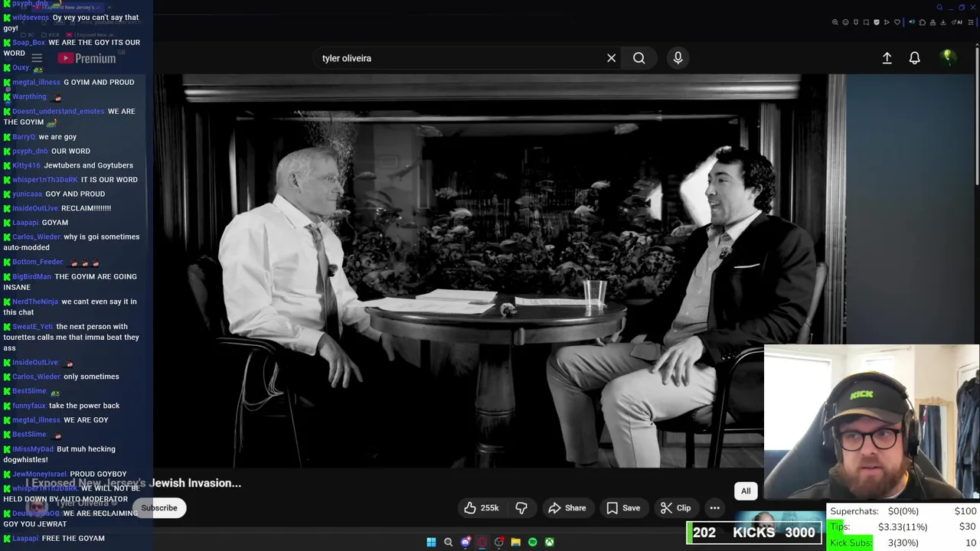Open the YouTube upload/create button
This screenshot has height=551, width=980.
pyautogui.click(x=887, y=58)
